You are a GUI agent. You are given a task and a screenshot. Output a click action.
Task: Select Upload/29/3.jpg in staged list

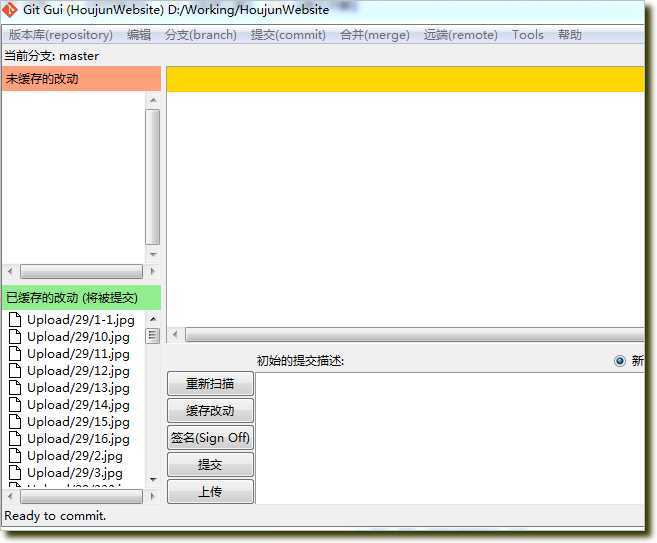pyautogui.click(x=75, y=473)
